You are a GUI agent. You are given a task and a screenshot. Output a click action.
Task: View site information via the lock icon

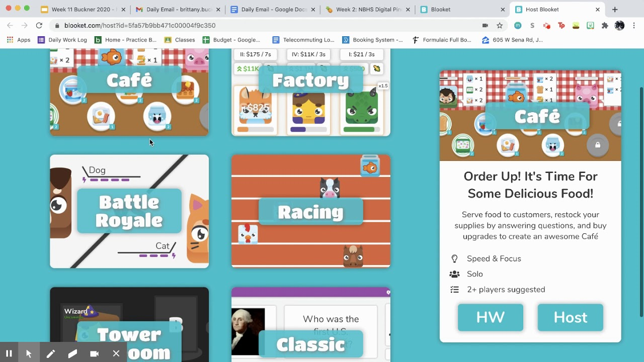coord(57,26)
